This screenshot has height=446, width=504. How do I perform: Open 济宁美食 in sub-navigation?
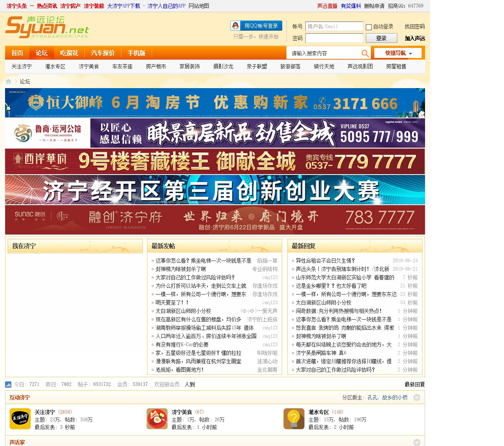pyautogui.click(x=89, y=66)
